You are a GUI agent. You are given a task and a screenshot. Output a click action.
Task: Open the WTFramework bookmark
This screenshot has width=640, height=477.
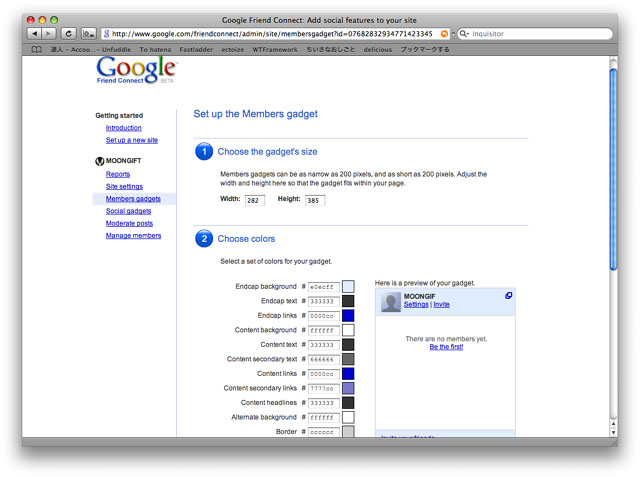(275, 49)
